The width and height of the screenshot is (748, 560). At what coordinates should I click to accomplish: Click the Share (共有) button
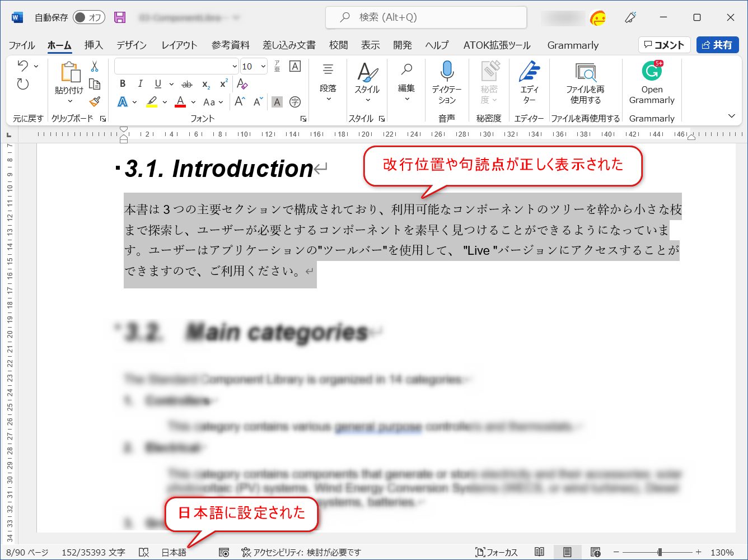pyautogui.click(x=717, y=45)
